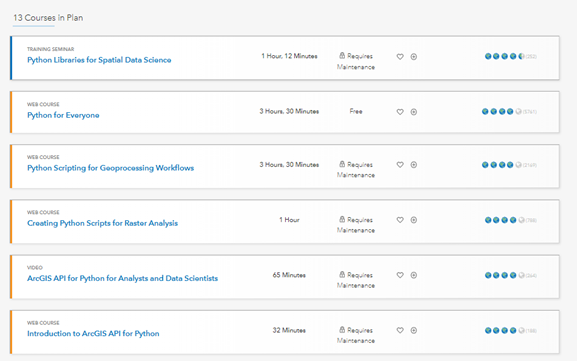577x361 pixels.
Task: Open Python for Everyone course
Action: tap(63, 115)
